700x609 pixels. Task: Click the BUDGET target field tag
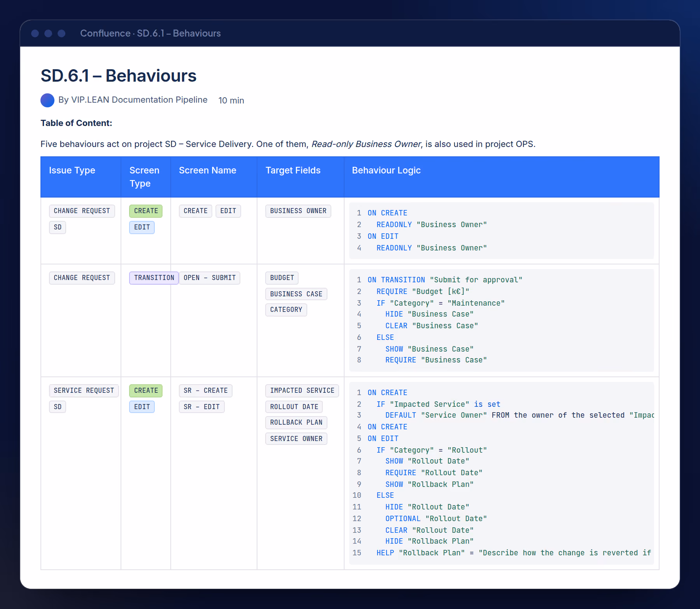click(282, 278)
